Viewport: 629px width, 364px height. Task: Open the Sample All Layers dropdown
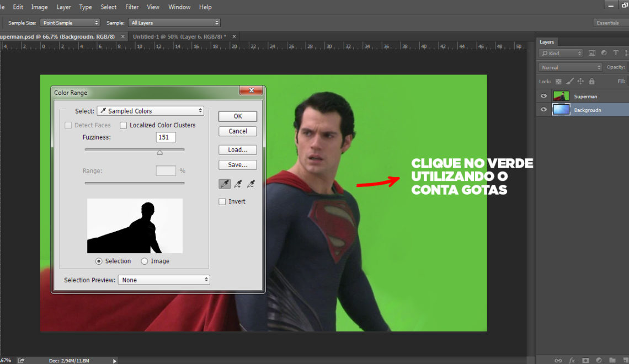click(174, 23)
